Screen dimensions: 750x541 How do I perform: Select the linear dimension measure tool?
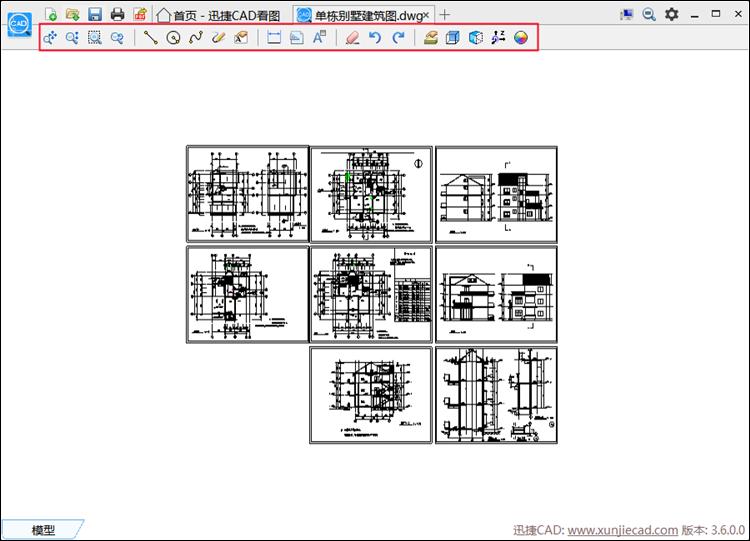tap(274, 37)
